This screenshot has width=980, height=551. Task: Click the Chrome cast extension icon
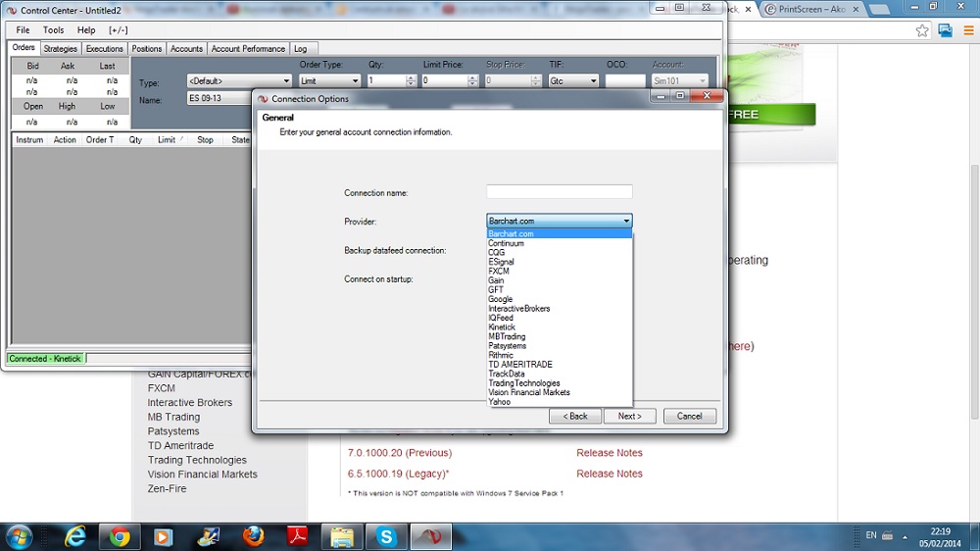tap(945, 30)
